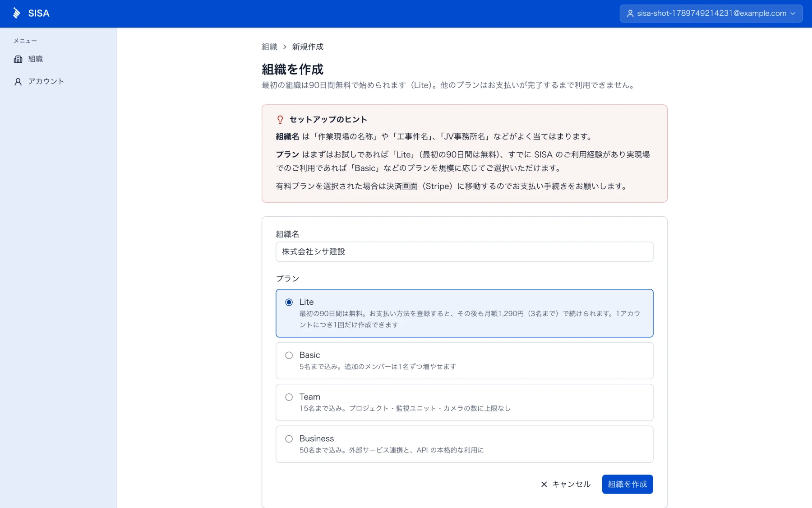
Task: Click the Business plan description text
Action: (392, 450)
